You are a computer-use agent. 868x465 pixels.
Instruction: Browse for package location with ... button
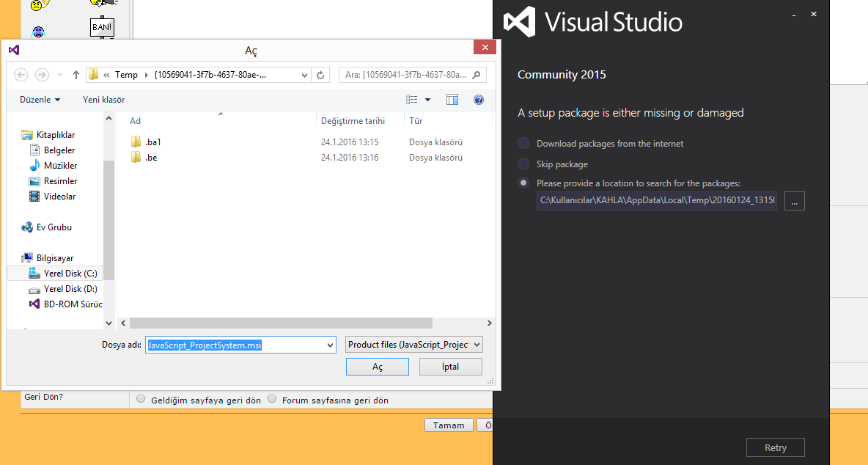(794, 201)
